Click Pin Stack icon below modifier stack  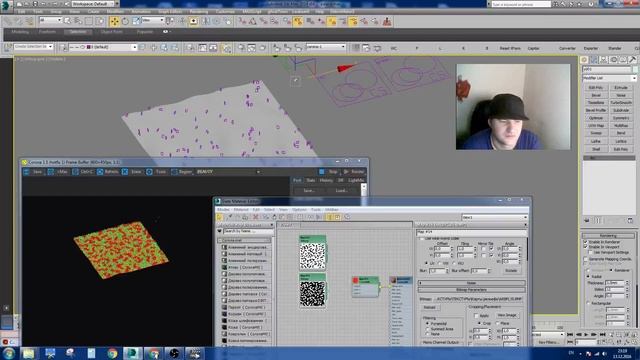pos(587,220)
